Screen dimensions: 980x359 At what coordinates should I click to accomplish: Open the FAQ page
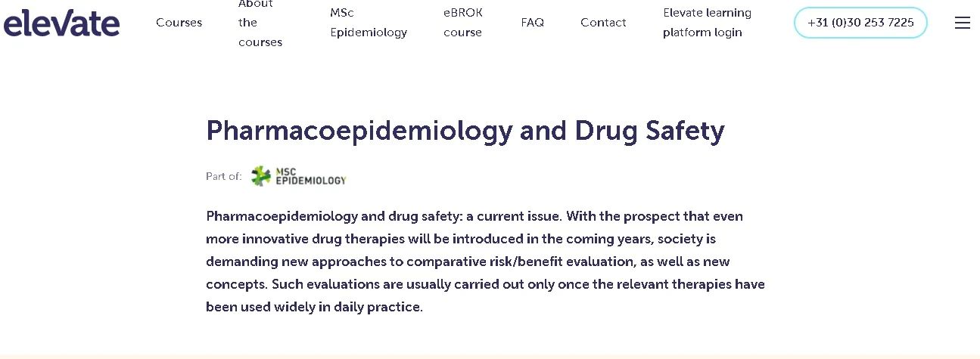point(533,23)
